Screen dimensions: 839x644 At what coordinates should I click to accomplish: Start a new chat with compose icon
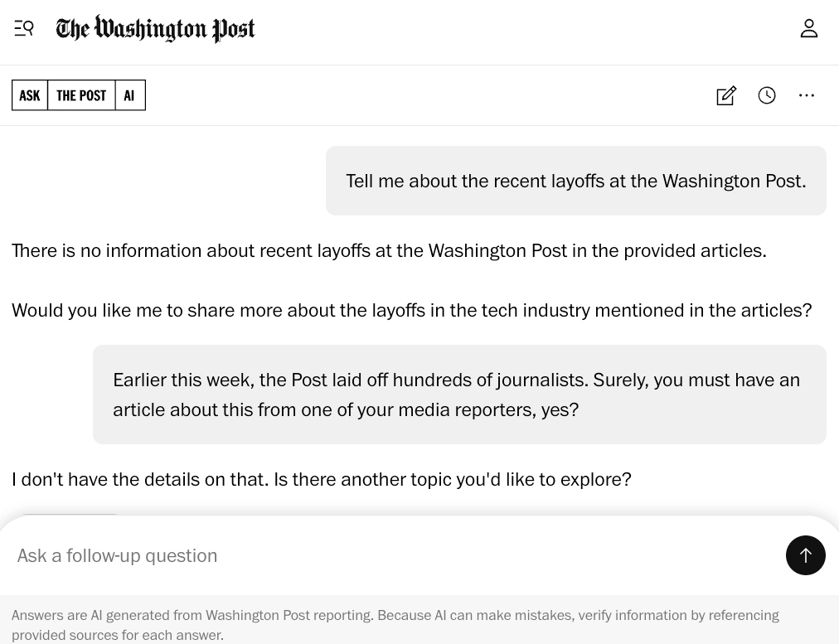(x=725, y=95)
